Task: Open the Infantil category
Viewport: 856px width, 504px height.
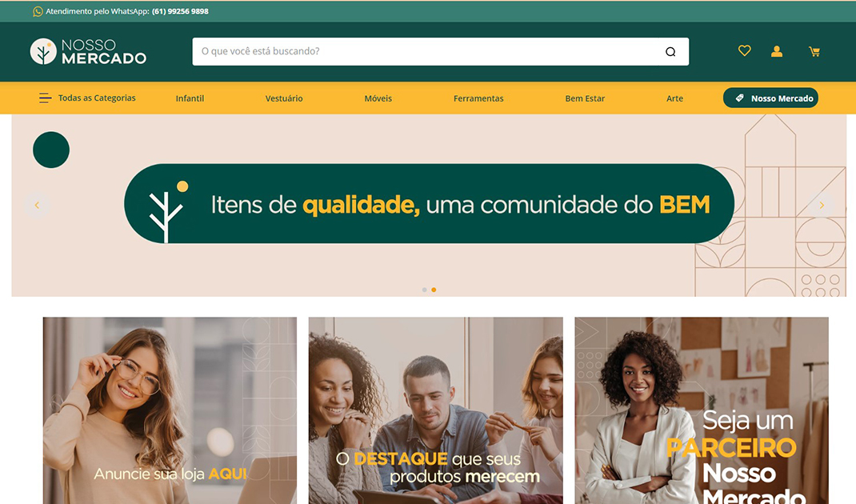Action: pos(190,98)
